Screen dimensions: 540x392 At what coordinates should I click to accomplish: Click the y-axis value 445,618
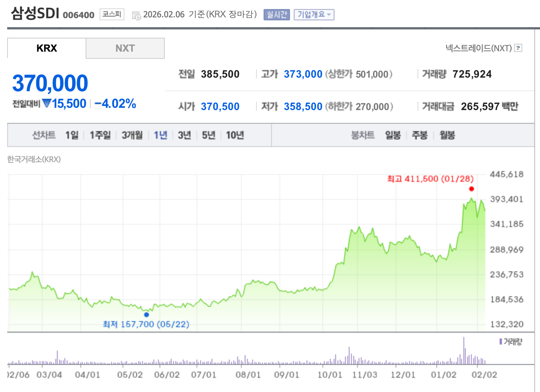507,174
